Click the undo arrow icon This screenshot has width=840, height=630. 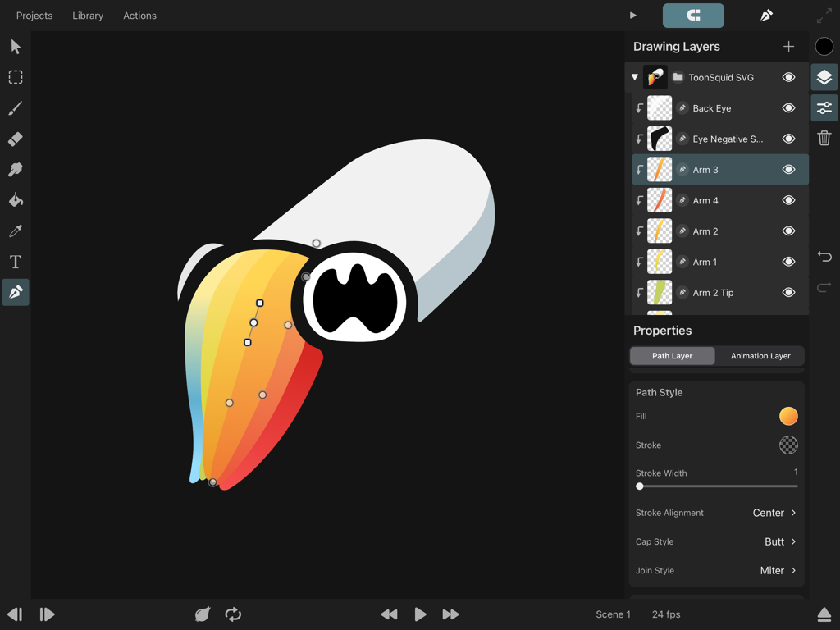[x=824, y=257]
